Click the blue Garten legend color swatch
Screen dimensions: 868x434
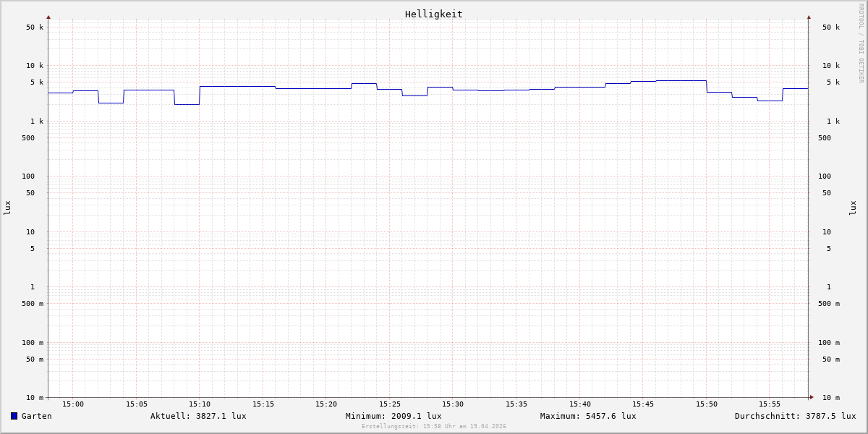click(14, 416)
